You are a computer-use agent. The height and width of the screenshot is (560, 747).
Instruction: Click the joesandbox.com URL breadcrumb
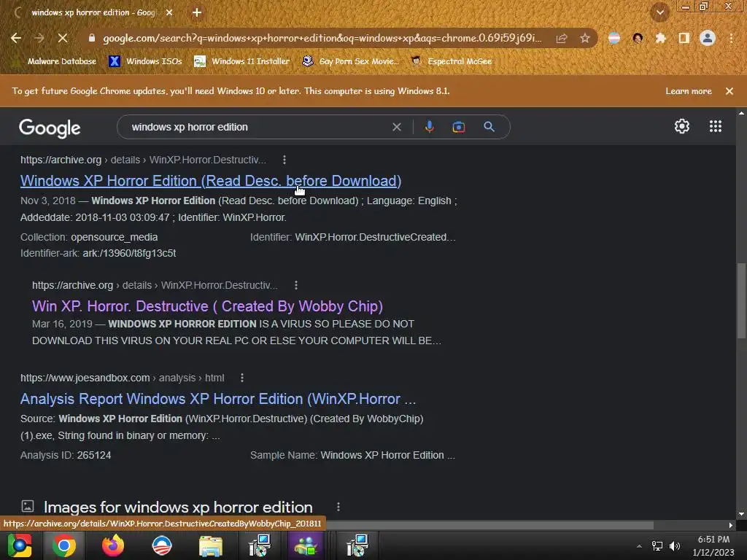click(122, 378)
